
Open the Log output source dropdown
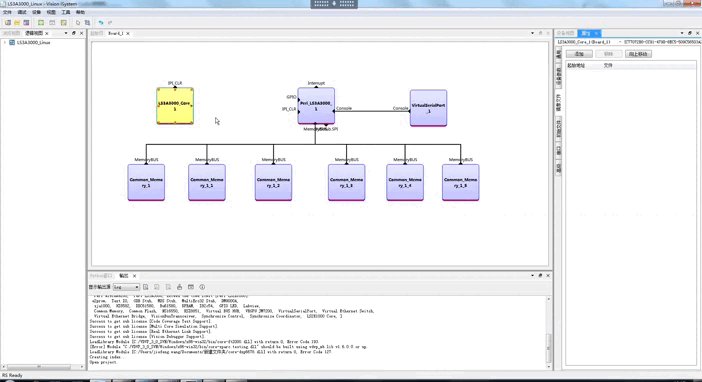(x=126, y=287)
